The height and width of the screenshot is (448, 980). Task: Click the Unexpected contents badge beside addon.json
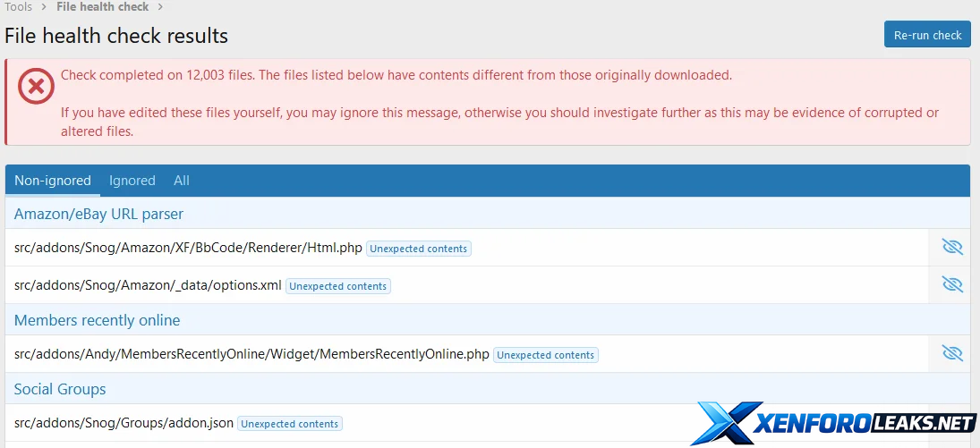pyautogui.click(x=290, y=424)
